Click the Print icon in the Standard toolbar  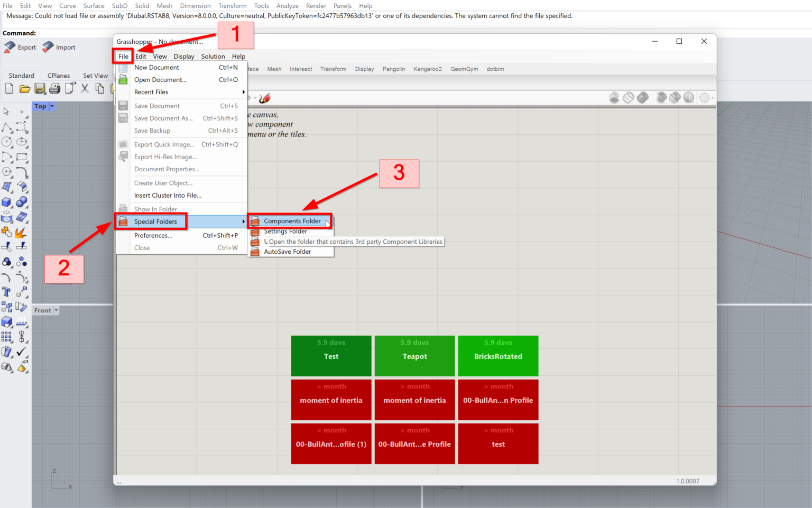point(54,88)
